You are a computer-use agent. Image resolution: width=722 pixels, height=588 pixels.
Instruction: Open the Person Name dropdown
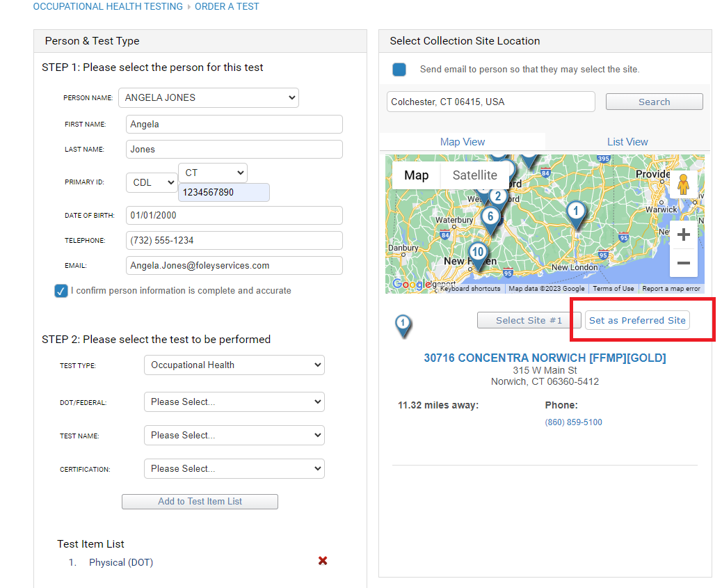pos(209,97)
